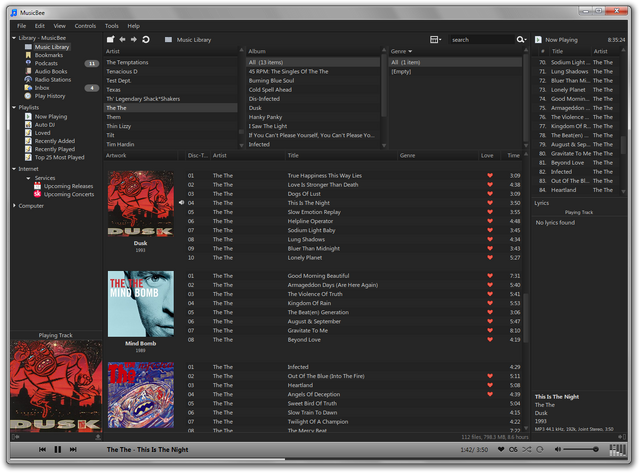
Task: Open Play History in sidebar
Action: click(x=50, y=96)
